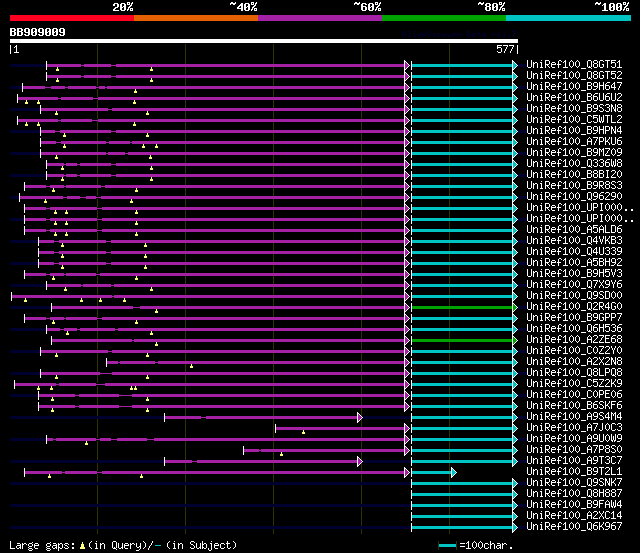
Task: Click the Large gaps legend text
Action: [123, 545]
